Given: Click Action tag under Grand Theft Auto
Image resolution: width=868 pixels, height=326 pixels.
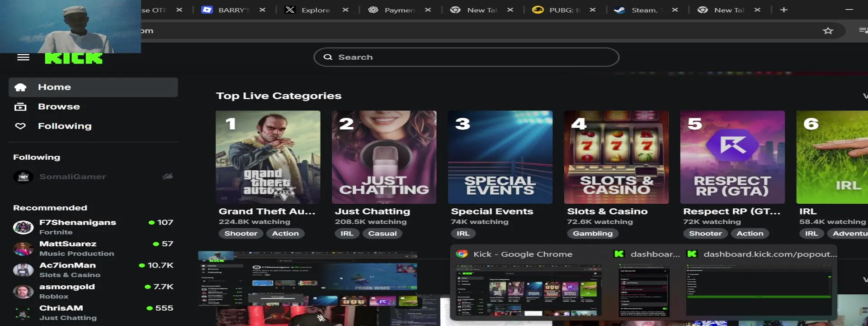Looking at the screenshot, I should click(285, 234).
